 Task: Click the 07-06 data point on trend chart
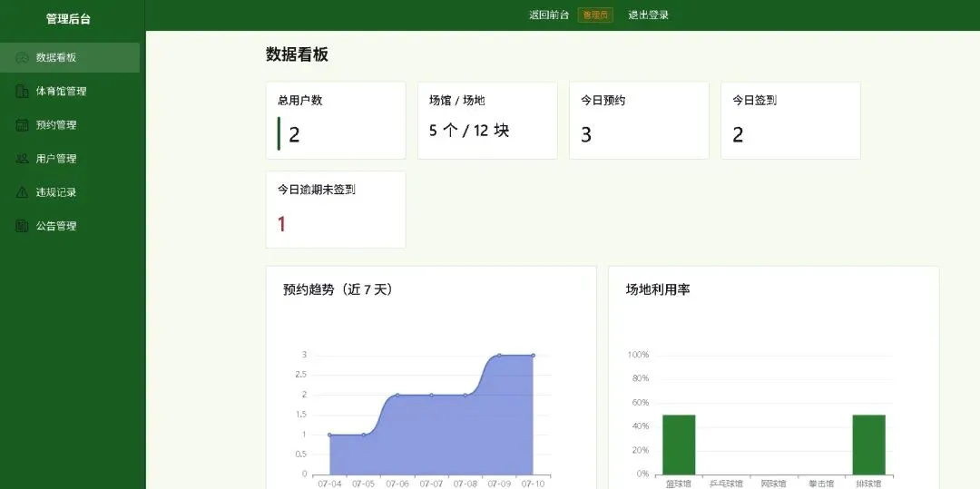tap(397, 395)
